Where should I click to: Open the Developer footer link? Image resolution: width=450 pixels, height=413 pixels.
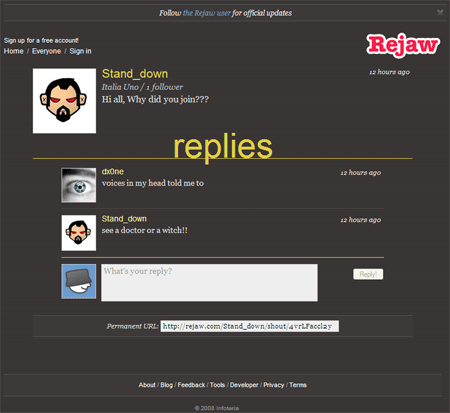click(244, 385)
